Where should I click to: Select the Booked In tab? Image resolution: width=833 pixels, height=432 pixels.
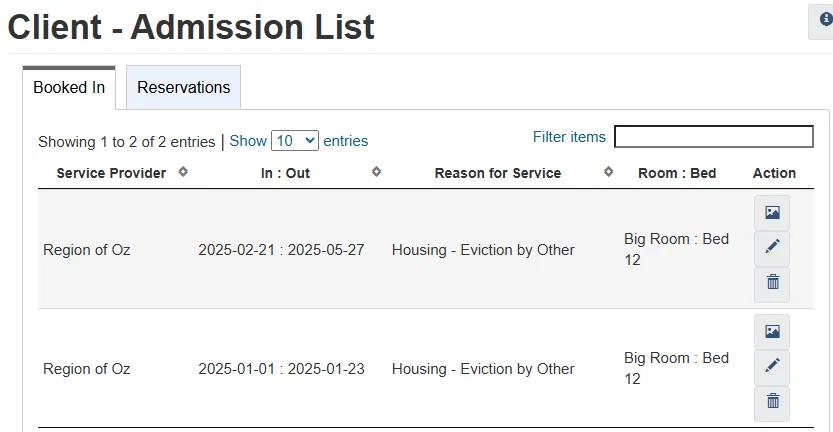point(69,87)
